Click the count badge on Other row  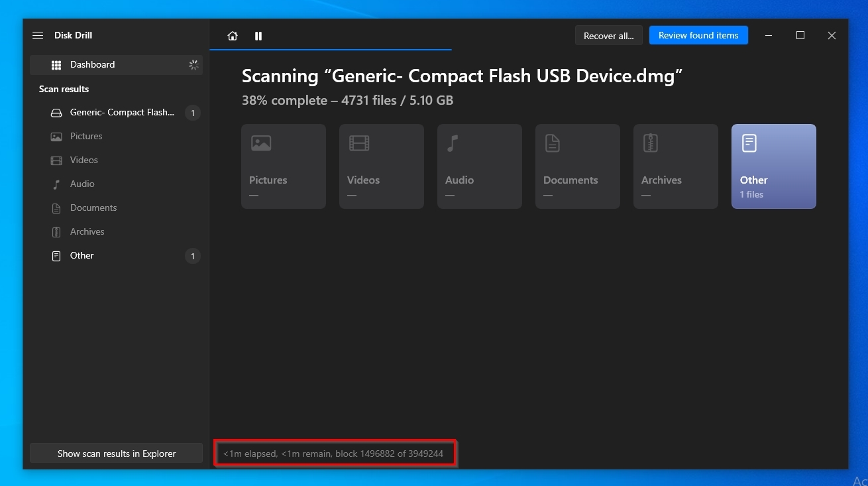pyautogui.click(x=193, y=256)
